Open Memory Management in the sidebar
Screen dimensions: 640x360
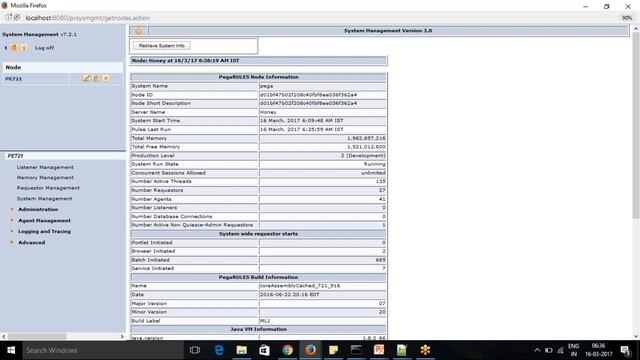point(45,178)
